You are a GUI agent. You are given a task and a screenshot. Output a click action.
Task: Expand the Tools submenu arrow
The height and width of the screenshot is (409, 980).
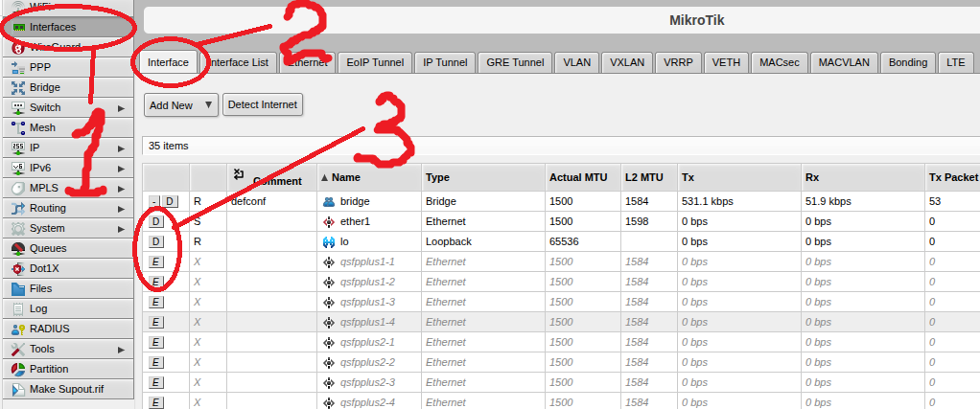pyautogui.click(x=121, y=349)
